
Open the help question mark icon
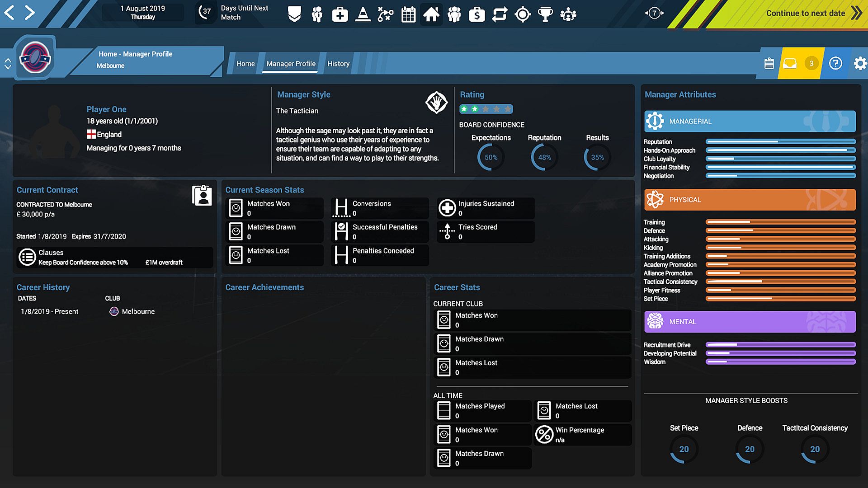pos(835,63)
